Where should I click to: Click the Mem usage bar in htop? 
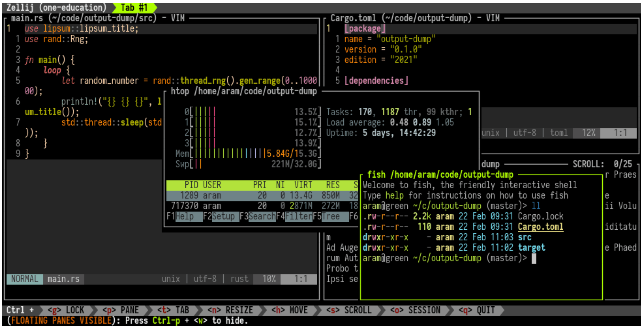248,154
